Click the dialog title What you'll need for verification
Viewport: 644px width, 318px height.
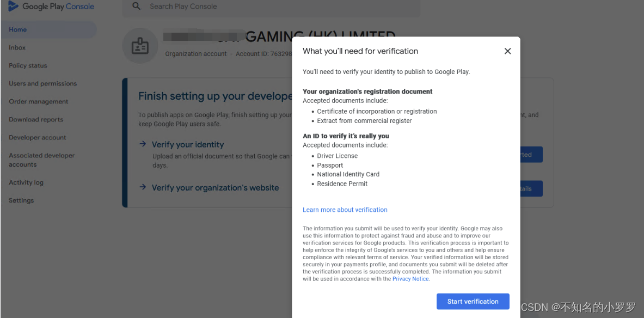pos(360,51)
